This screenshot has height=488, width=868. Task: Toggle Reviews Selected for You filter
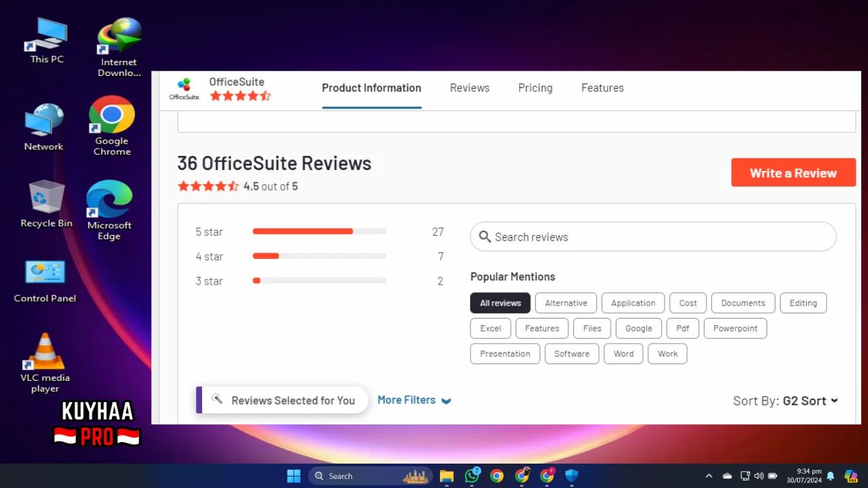click(282, 400)
